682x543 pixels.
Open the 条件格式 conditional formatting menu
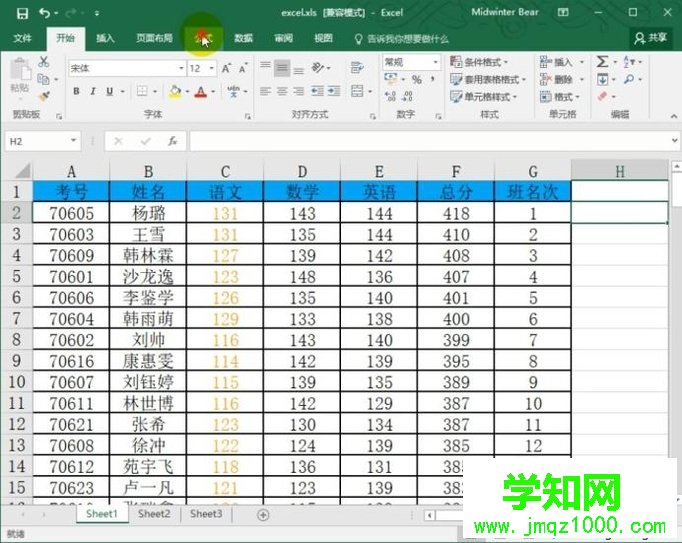pos(479,62)
